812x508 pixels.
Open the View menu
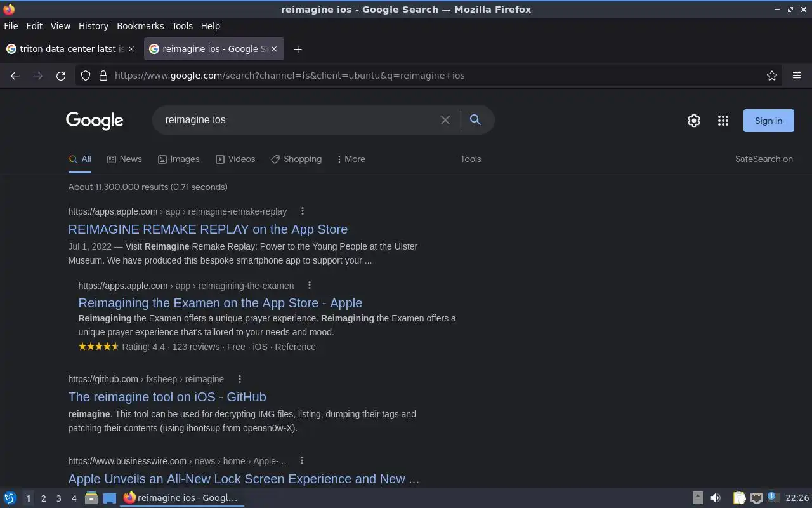[x=60, y=26]
